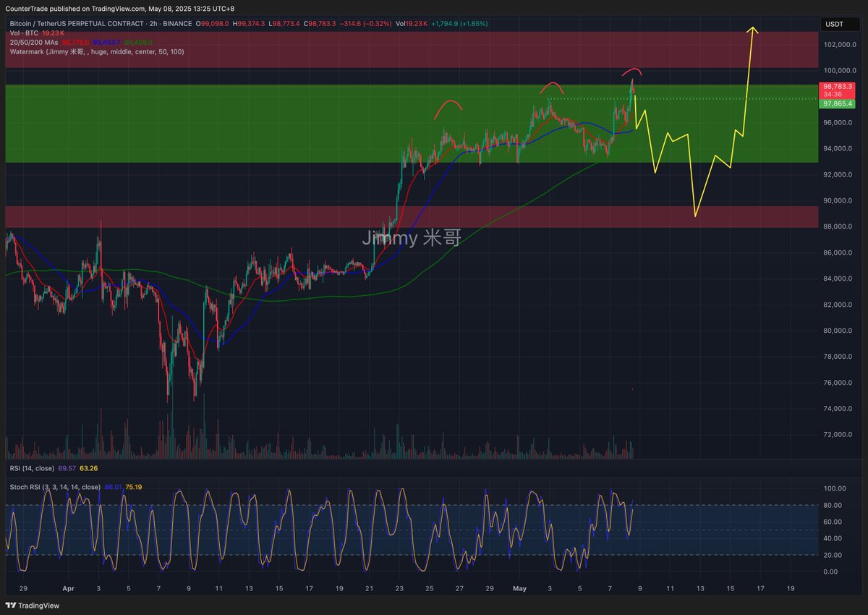This screenshot has width=868, height=615.
Task: Click the H99,374.3 high value
Action: [x=250, y=24]
